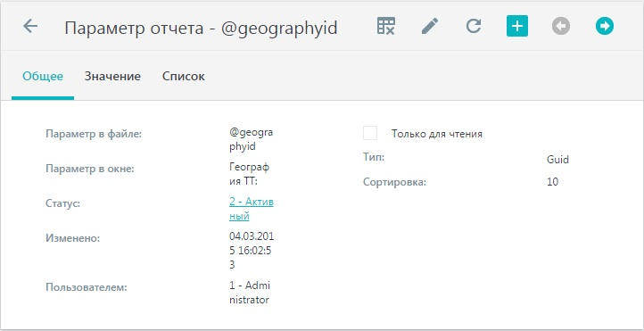Image resolution: width=644 pixels, height=331 pixels.
Task: Go back using the left arrow icon
Action: point(30,26)
